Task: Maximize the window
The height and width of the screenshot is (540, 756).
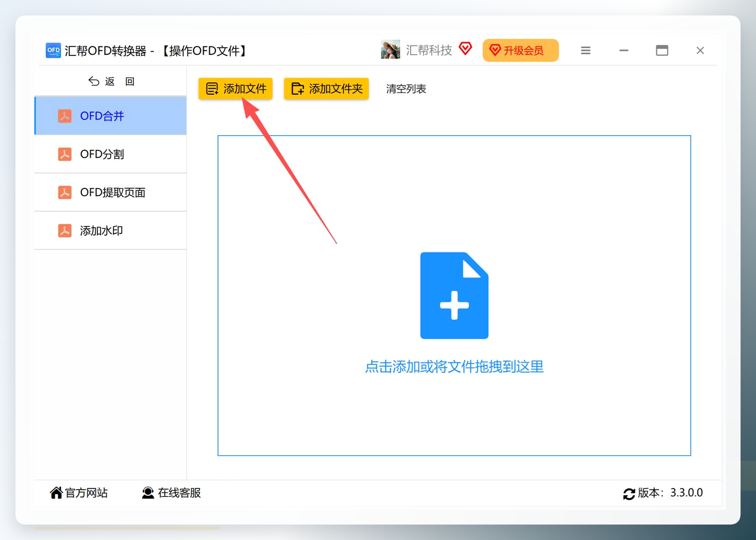Action: pyautogui.click(x=662, y=50)
